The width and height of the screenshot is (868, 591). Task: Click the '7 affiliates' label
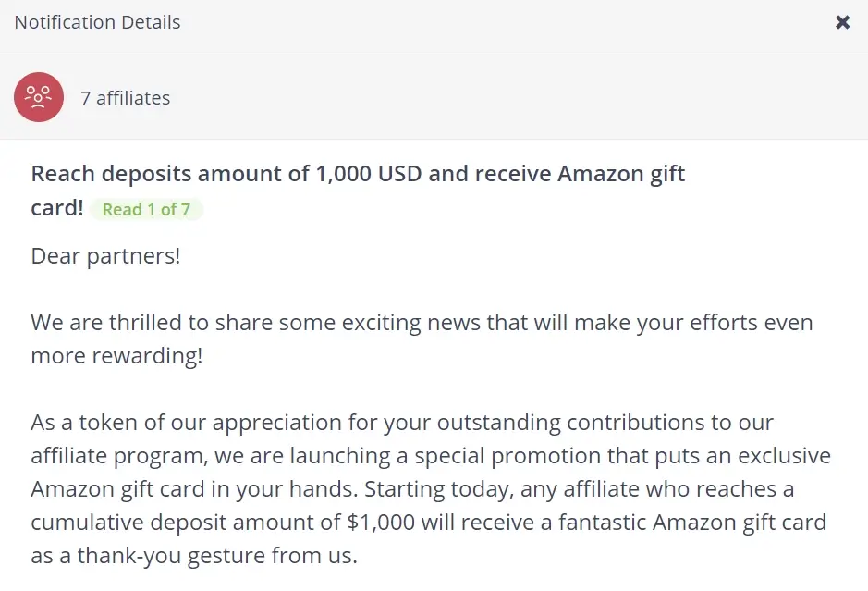coord(126,98)
